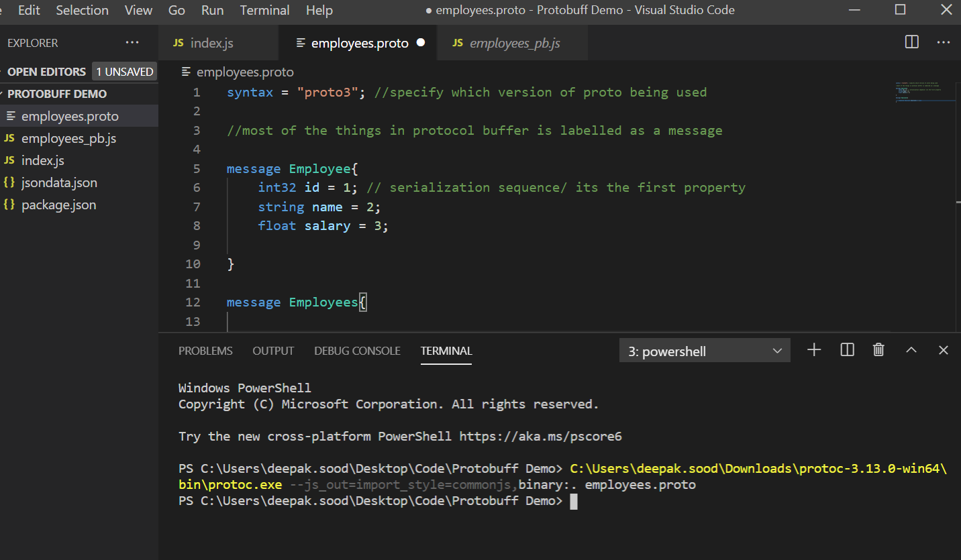Open the View menu
The height and width of the screenshot is (560, 961).
[x=138, y=10]
